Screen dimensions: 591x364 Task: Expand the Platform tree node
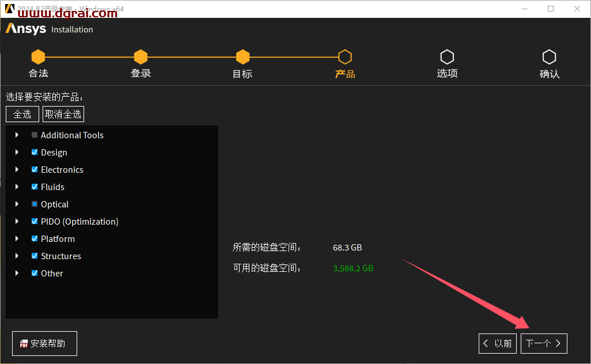click(x=17, y=238)
